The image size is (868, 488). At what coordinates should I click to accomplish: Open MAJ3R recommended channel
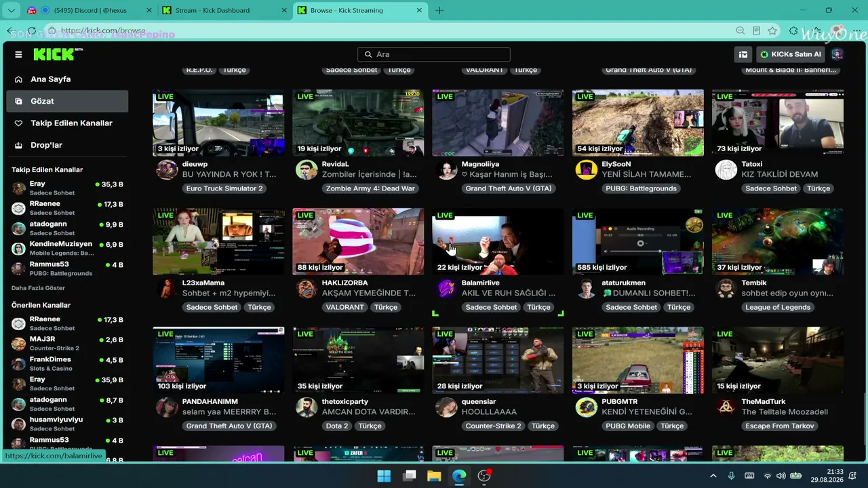pos(67,343)
